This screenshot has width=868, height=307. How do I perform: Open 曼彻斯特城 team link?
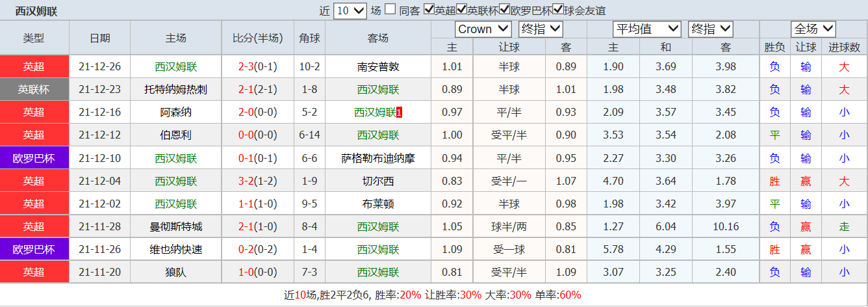pyautogui.click(x=176, y=226)
